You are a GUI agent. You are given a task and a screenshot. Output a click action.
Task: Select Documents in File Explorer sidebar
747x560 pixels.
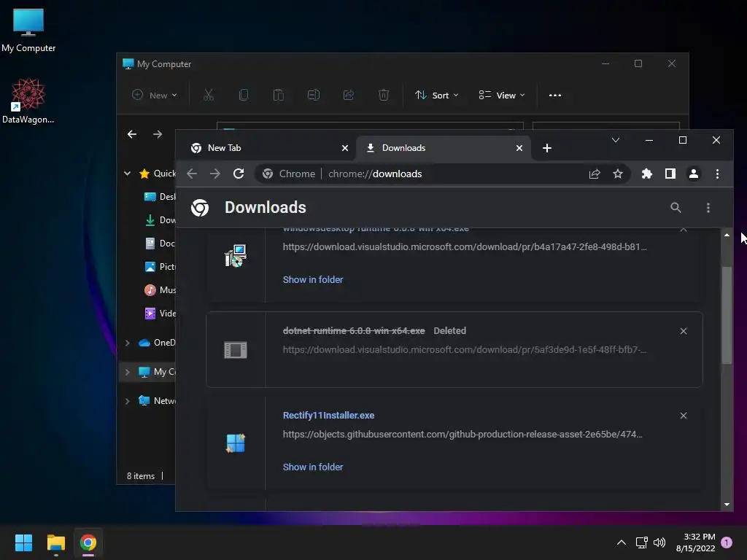[x=159, y=244]
